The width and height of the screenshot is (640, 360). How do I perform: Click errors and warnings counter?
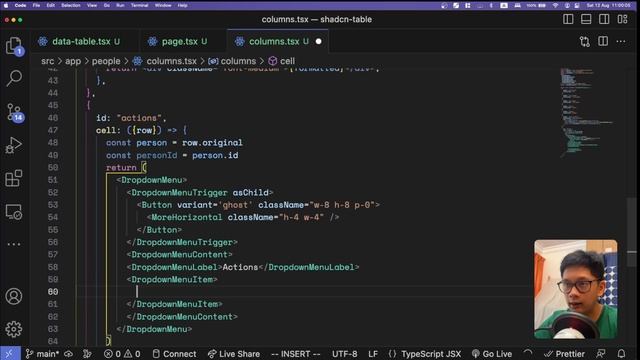click(x=122, y=353)
